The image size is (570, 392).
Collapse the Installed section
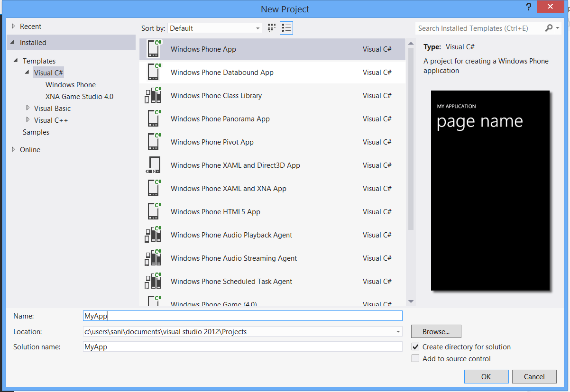pyautogui.click(x=13, y=42)
